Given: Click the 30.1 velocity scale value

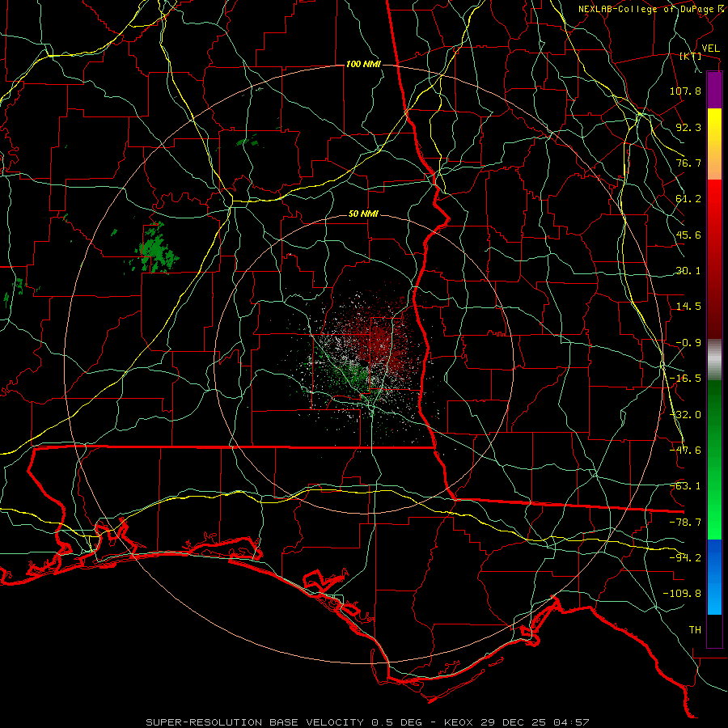Looking at the screenshot, I should click(688, 271).
